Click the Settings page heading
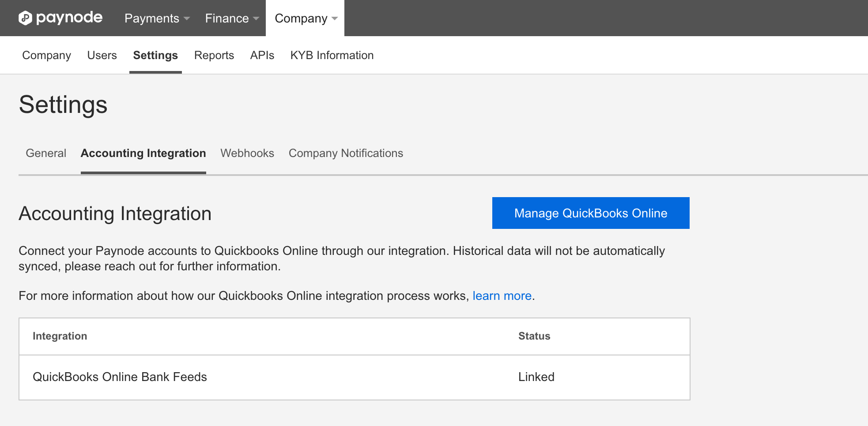 (63, 105)
